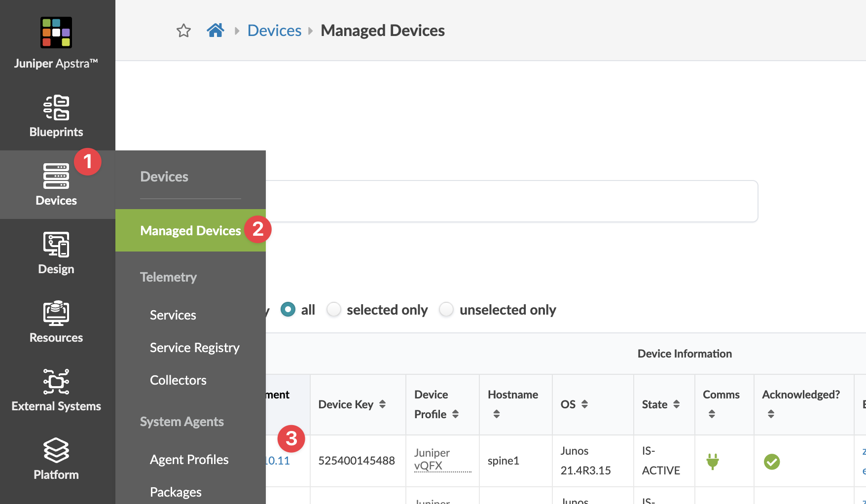866x504 pixels.
Task: Open External Systems in sidebar
Action: (x=56, y=390)
